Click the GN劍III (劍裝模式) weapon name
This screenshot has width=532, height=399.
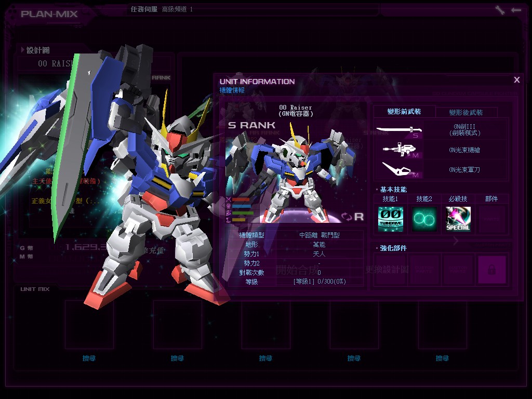click(464, 129)
